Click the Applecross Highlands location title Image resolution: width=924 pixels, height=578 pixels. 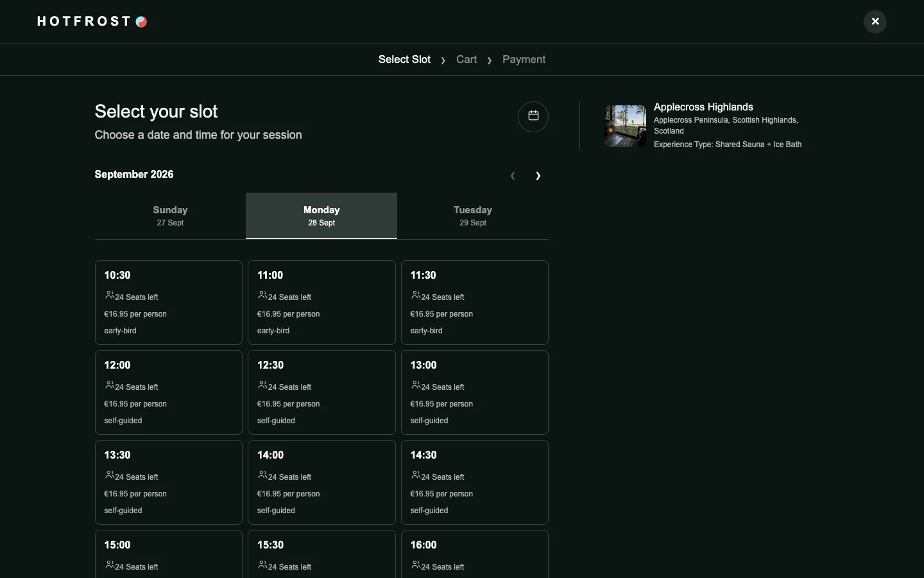click(703, 107)
